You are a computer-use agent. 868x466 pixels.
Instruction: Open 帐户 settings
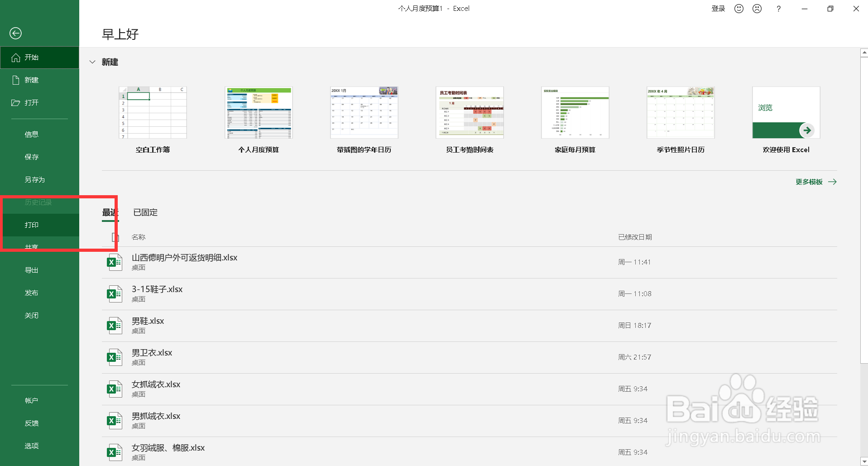coord(39,401)
